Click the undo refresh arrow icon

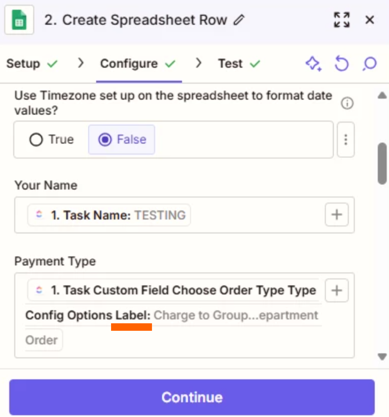[342, 63]
